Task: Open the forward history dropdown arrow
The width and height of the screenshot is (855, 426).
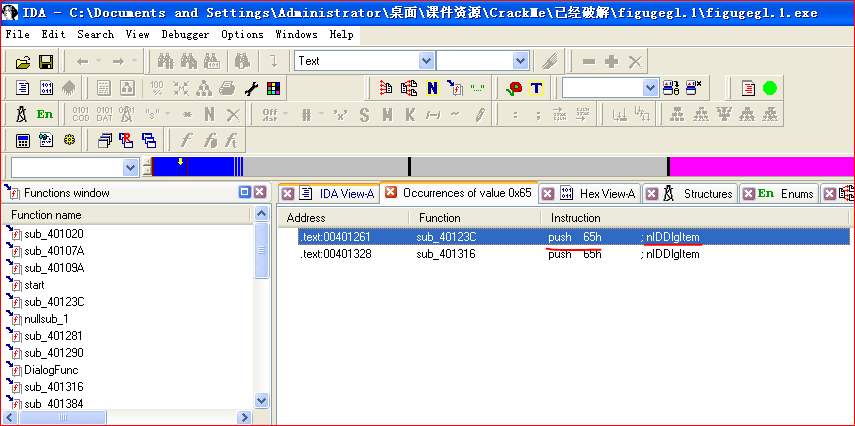Action: point(134,62)
